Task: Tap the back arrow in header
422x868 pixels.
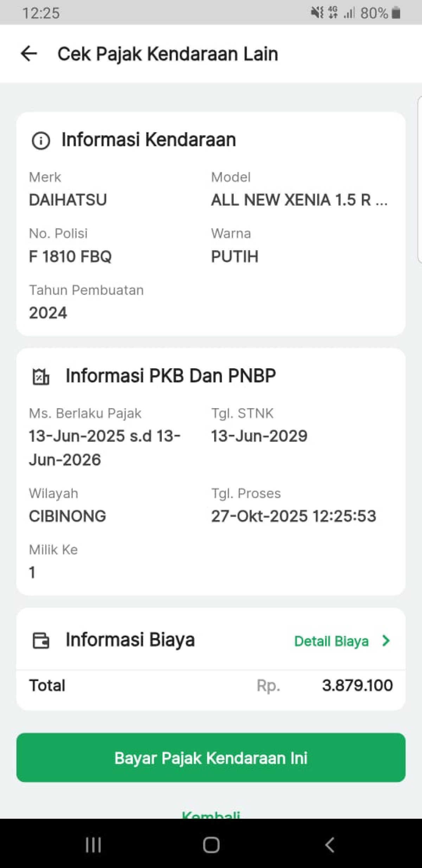Action: coord(29,54)
